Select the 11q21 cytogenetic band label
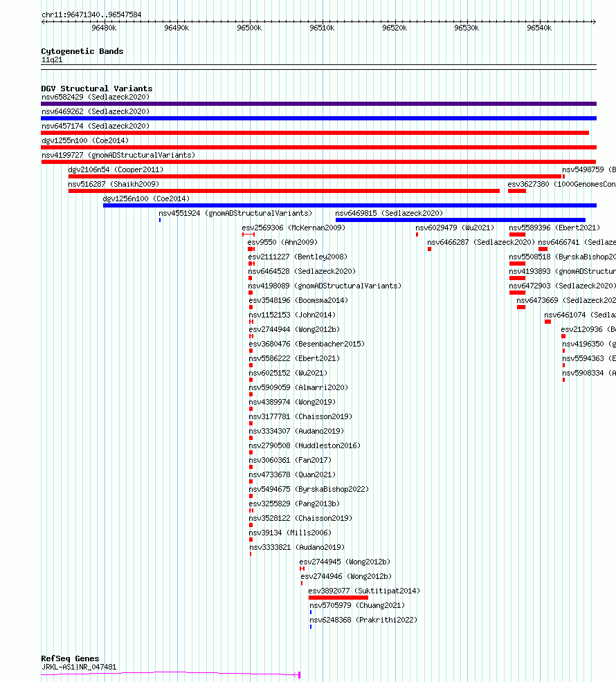616x682 pixels. (x=52, y=60)
